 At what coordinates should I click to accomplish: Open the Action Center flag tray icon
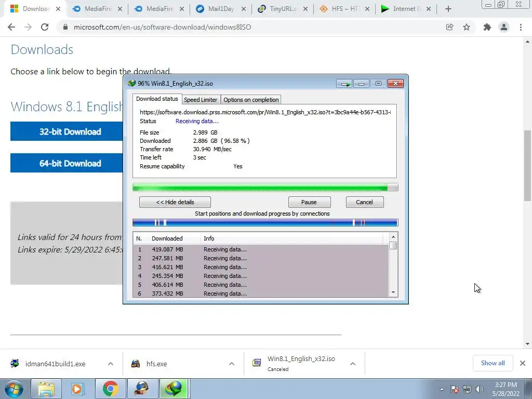click(455, 389)
